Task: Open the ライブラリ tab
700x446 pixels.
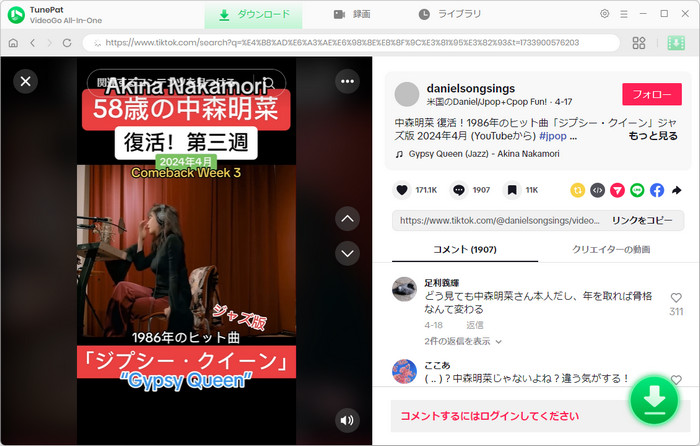Action: [x=450, y=15]
